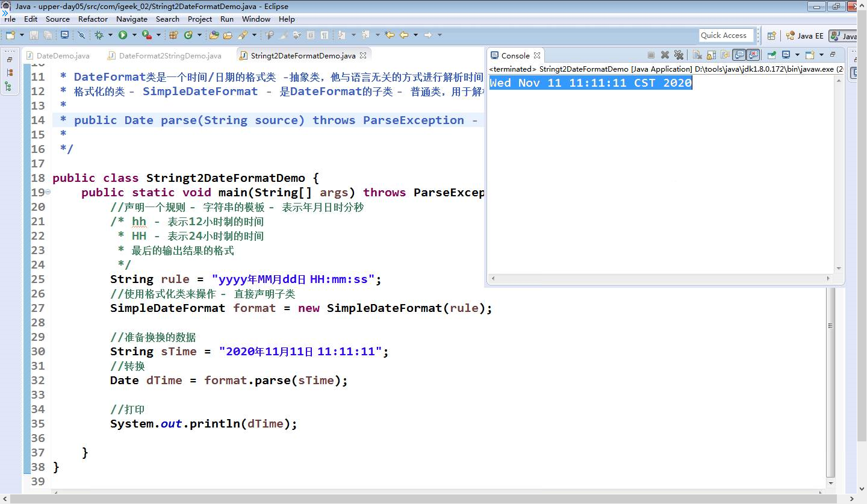Click Remove All Terminated Launches icon
Viewport: 867px width, 504px height.
coord(679,55)
